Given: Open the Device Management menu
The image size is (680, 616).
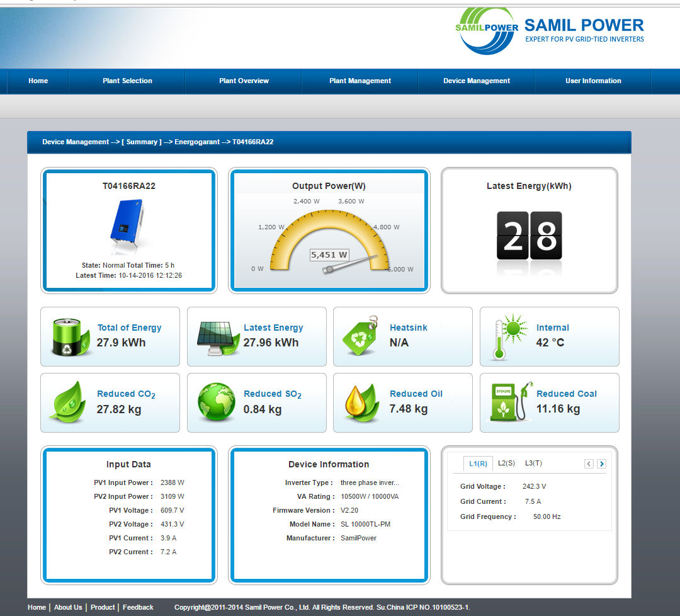Looking at the screenshot, I should coord(476,81).
